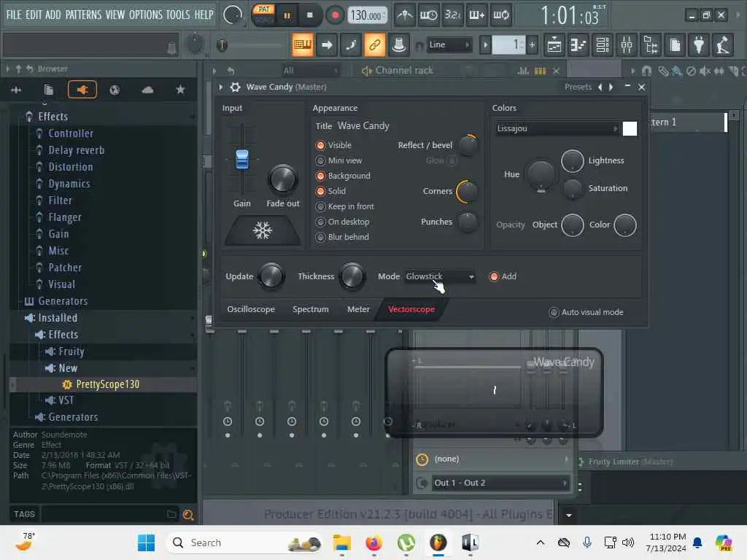
Task: Expand the Wave Candy plugin menu arrow
Action: click(220, 87)
